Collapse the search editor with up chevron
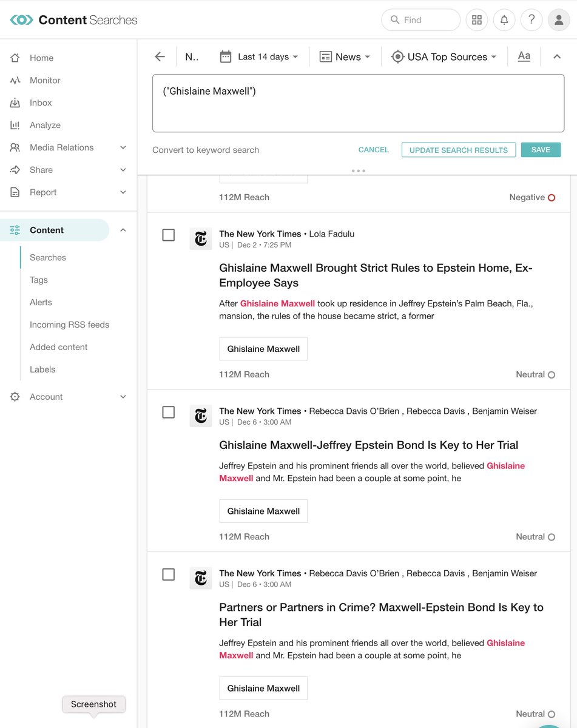 (x=556, y=56)
